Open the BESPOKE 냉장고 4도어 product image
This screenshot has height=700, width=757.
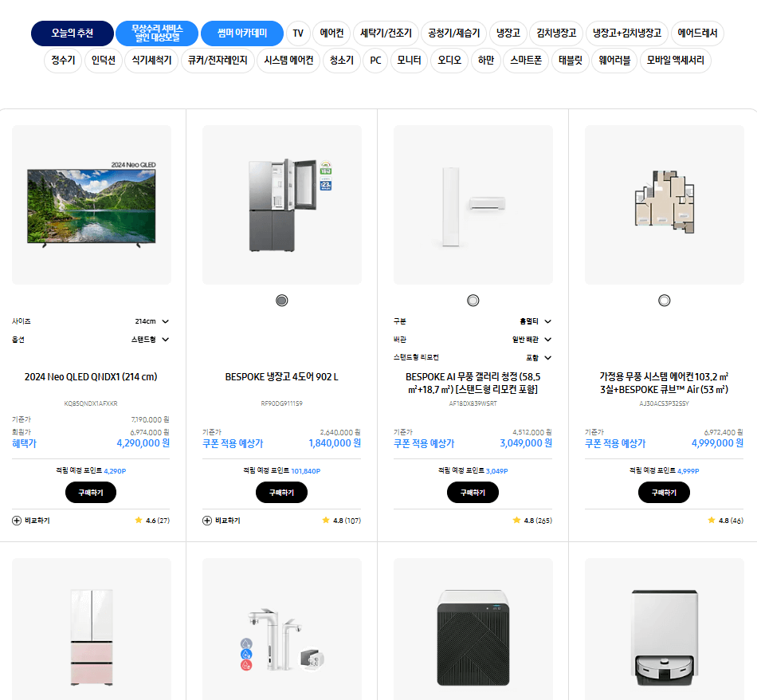tap(282, 205)
